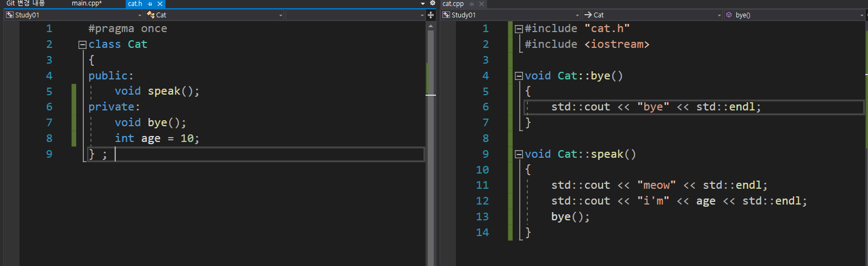Click the 'bye();' call on line 13

point(570,217)
